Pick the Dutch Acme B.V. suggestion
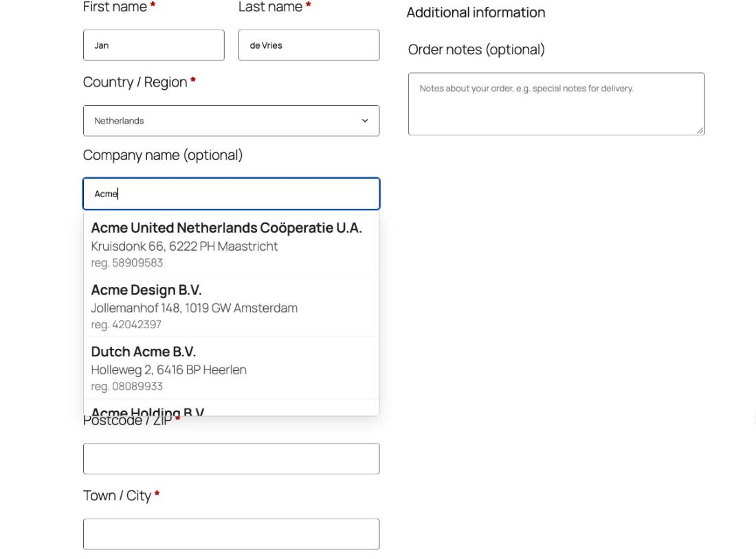Image resolution: width=756 pixels, height=559 pixels. [x=232, y=367]
